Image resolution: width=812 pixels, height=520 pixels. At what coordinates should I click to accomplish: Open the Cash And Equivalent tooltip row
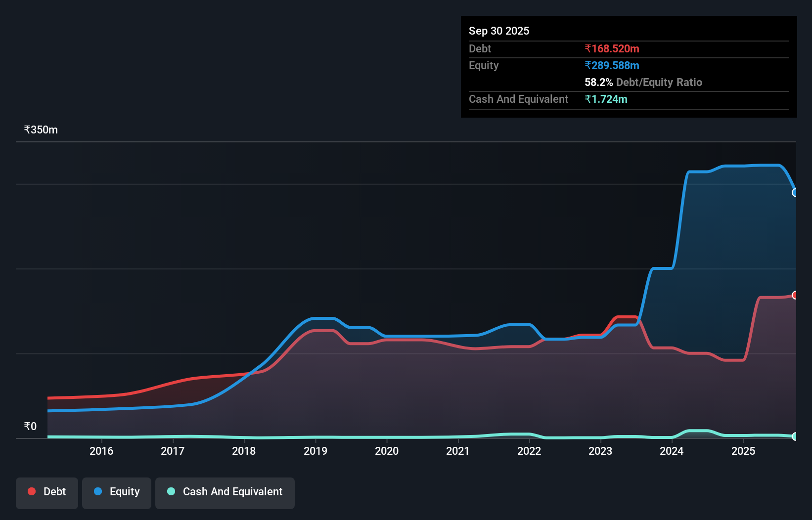518,99
